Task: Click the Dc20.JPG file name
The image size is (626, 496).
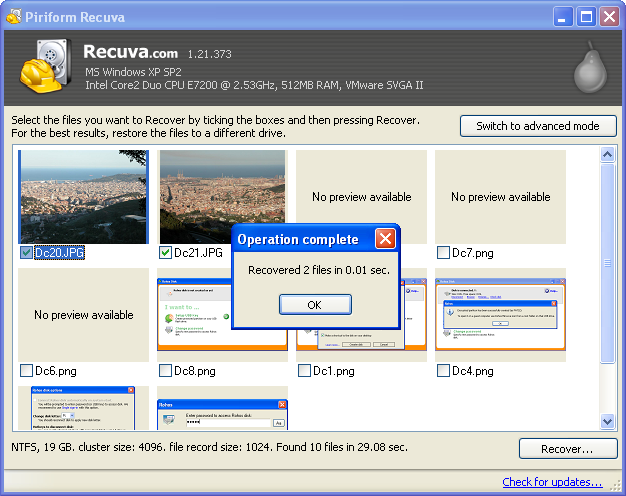Action: coord(59,253)
